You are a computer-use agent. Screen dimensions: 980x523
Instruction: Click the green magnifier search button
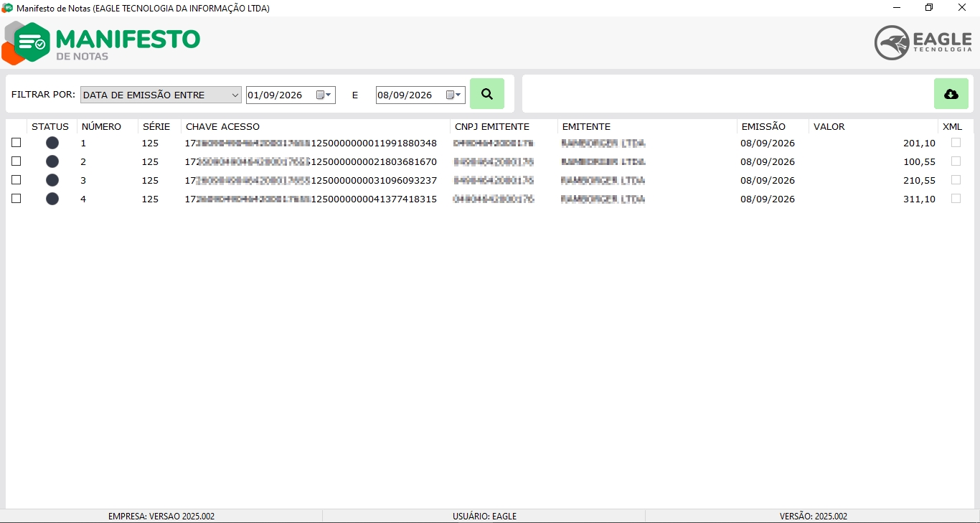(487, 94)
